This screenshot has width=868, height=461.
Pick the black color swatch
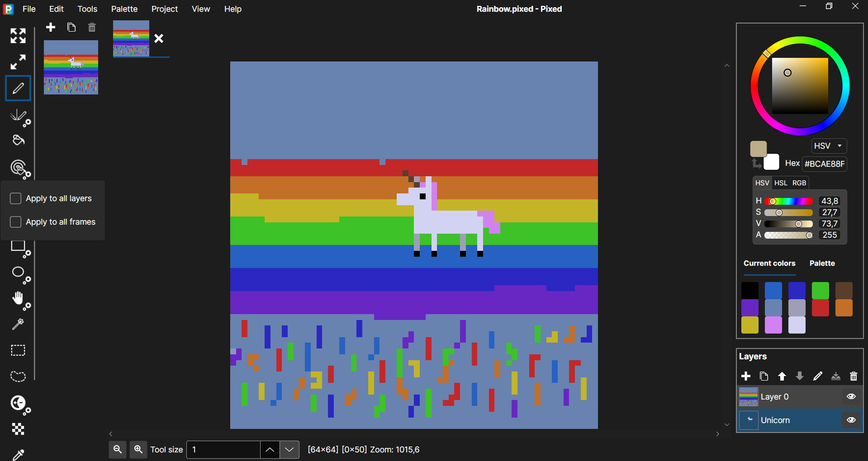[x=749, y=291]
